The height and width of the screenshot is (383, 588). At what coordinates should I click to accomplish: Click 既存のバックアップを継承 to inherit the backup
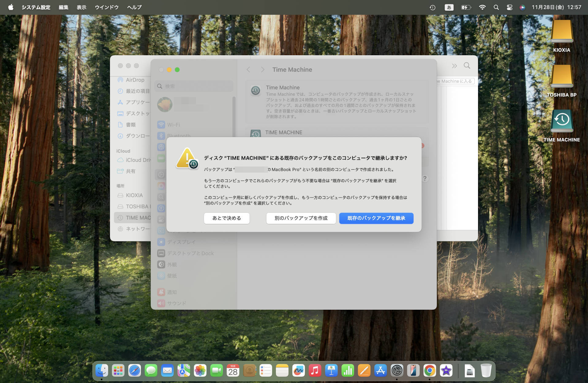[376, 218]
